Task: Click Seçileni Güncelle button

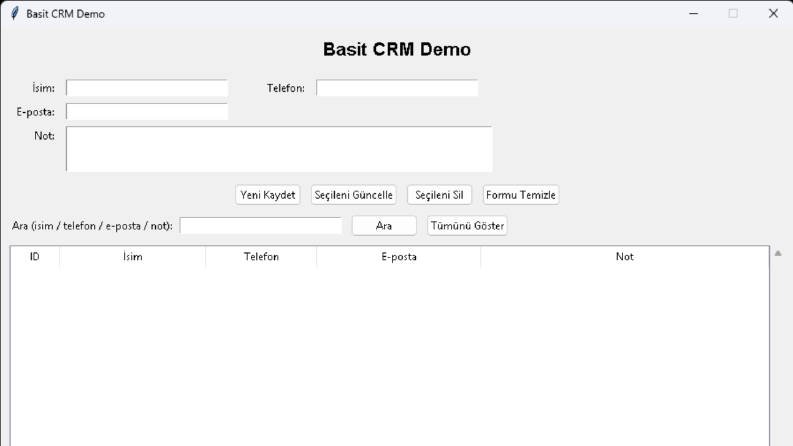Action: [x=354, y=195]
